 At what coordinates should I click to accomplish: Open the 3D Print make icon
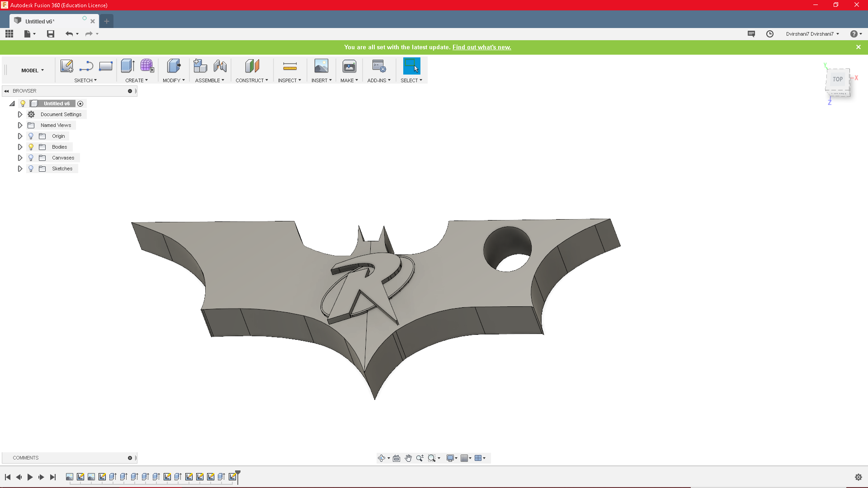[349, 66]
